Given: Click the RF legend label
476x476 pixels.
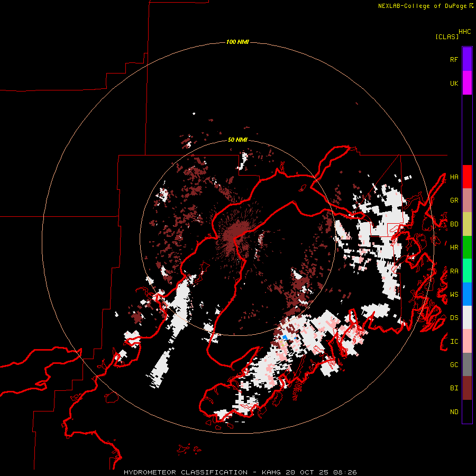Looking at the screenshot, I should (x=454, y=59).
